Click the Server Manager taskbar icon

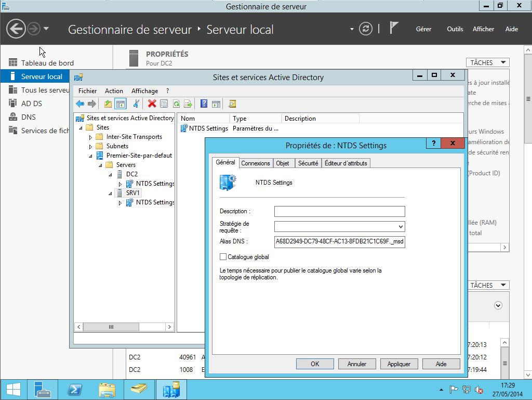tap(43, 390)
